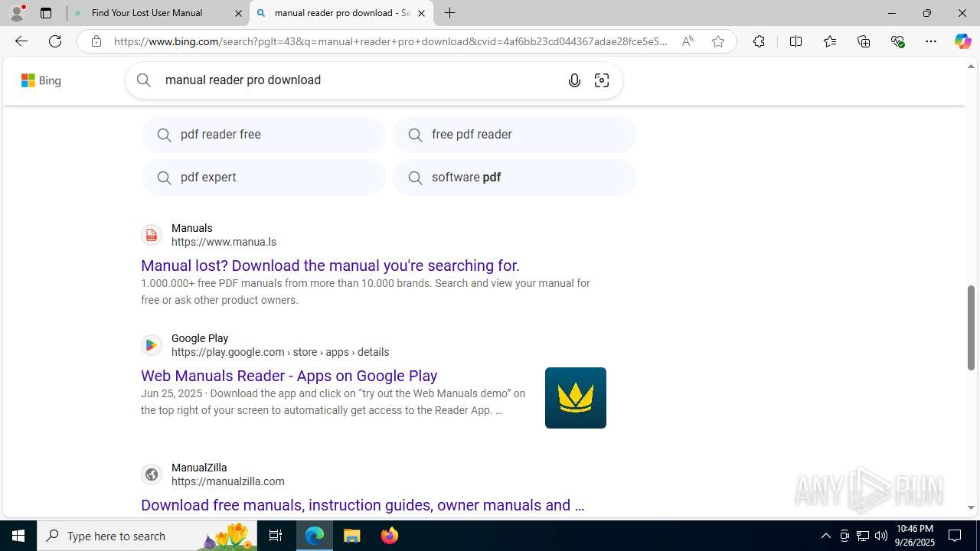Open Windows Start menu
Screen dimensions: 980x551
tap(18, 536)
